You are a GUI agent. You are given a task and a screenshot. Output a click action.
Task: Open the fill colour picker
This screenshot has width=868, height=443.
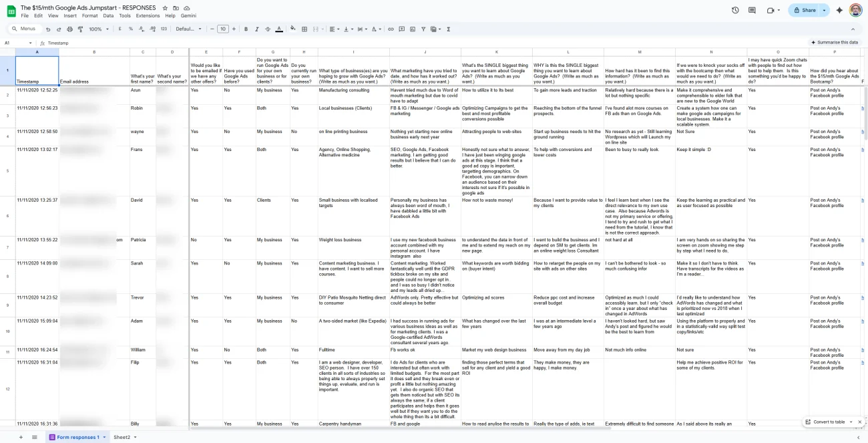coord(294,29)
